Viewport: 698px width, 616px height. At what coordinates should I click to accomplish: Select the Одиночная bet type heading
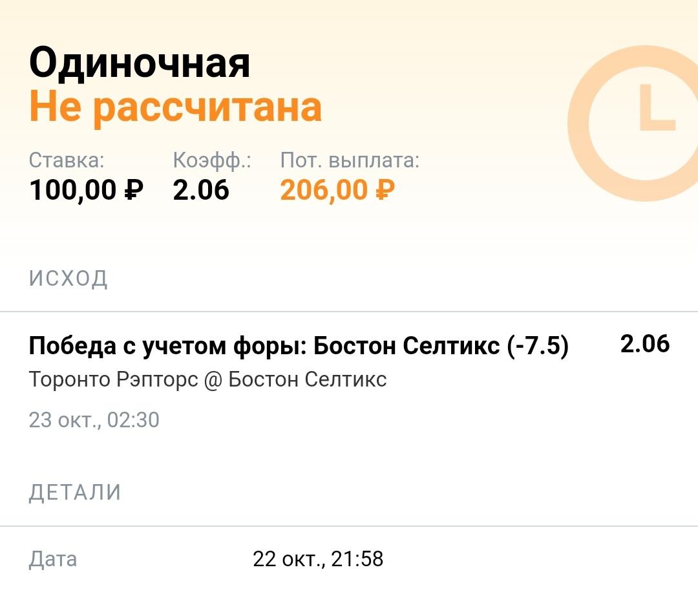[140, 63]
